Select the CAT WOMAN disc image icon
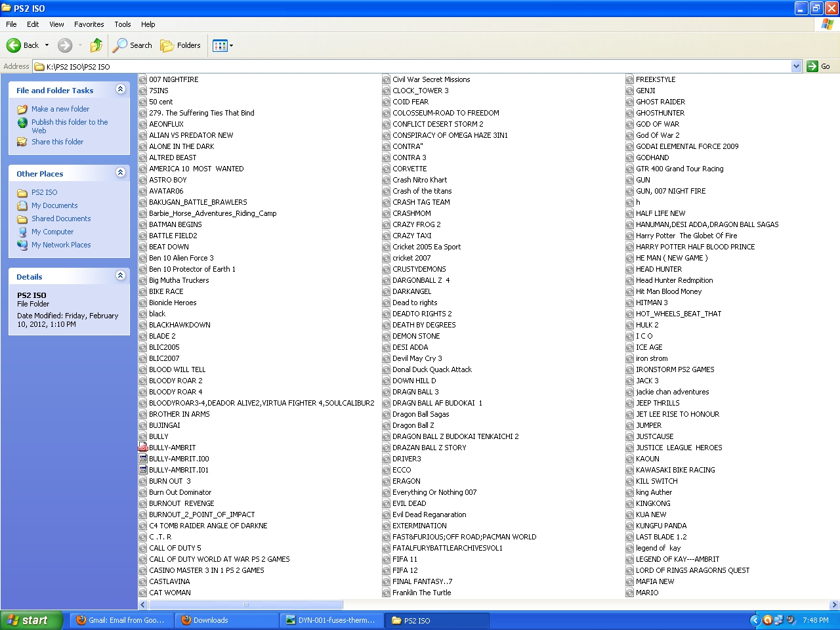The image size is (840, 630). pos(143,593)
